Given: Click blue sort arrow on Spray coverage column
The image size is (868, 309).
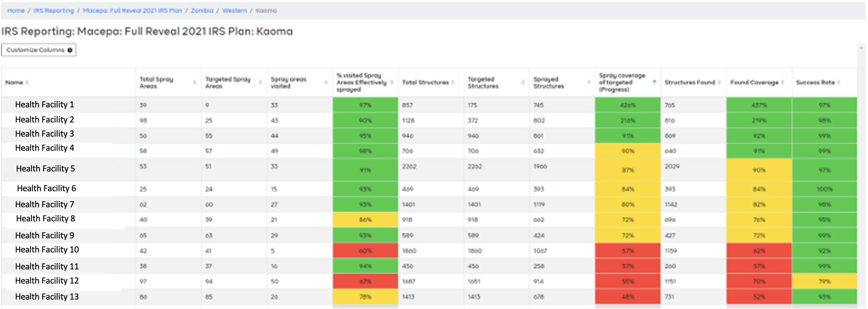Looking at the screenshot, I should (655, 82).
